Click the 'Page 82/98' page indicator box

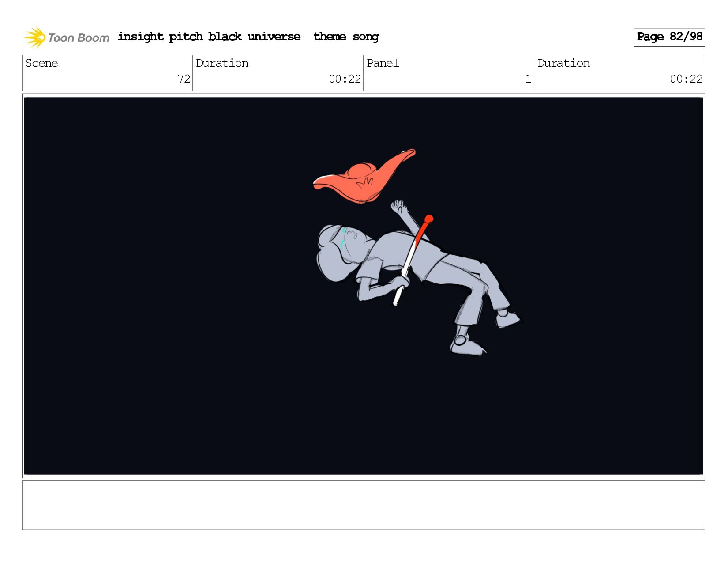tap(669, 37)
